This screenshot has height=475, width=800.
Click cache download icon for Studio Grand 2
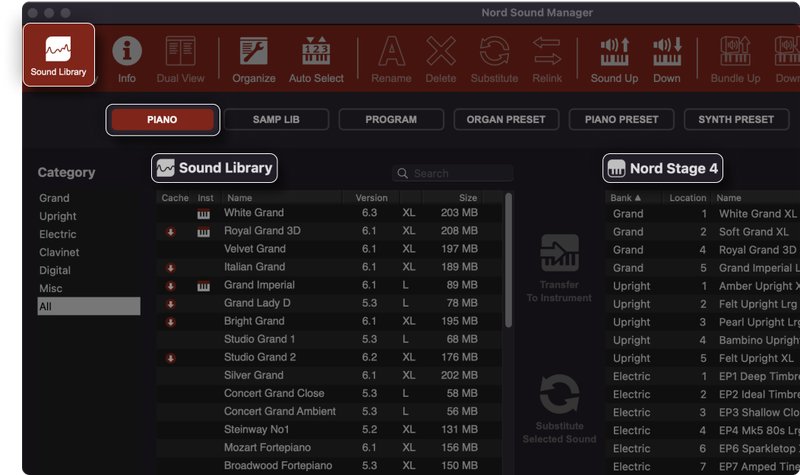(x=171, y=358)
